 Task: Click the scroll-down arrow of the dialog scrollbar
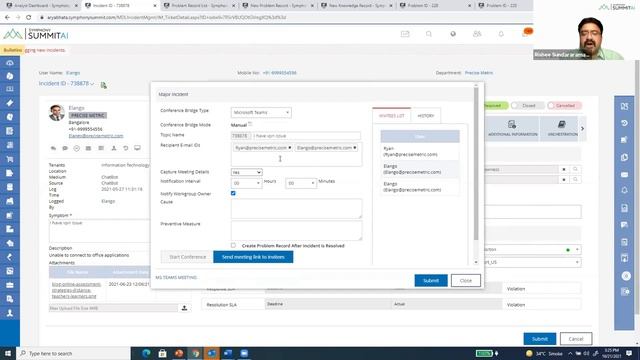[x=476, y=262]
